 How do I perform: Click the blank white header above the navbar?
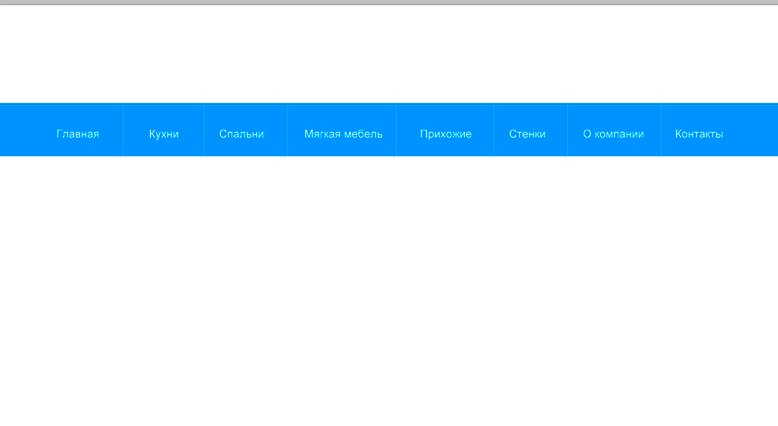(389, 55)
